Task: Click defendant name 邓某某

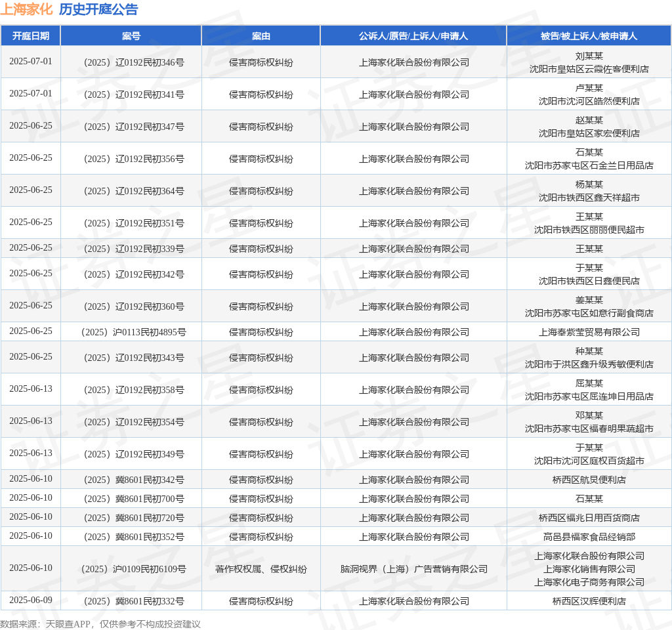Action: pyautogui.click(x=589, y=415)
